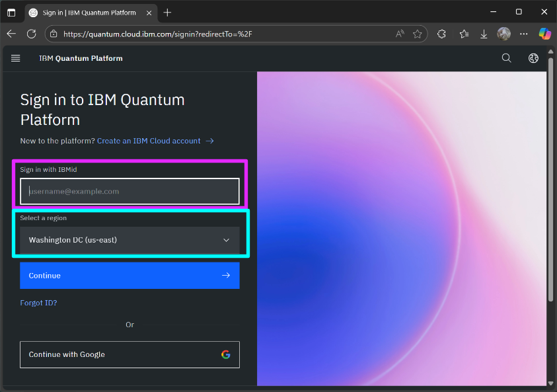
Task: Click Continue with Google button
Action: (130, 355)
